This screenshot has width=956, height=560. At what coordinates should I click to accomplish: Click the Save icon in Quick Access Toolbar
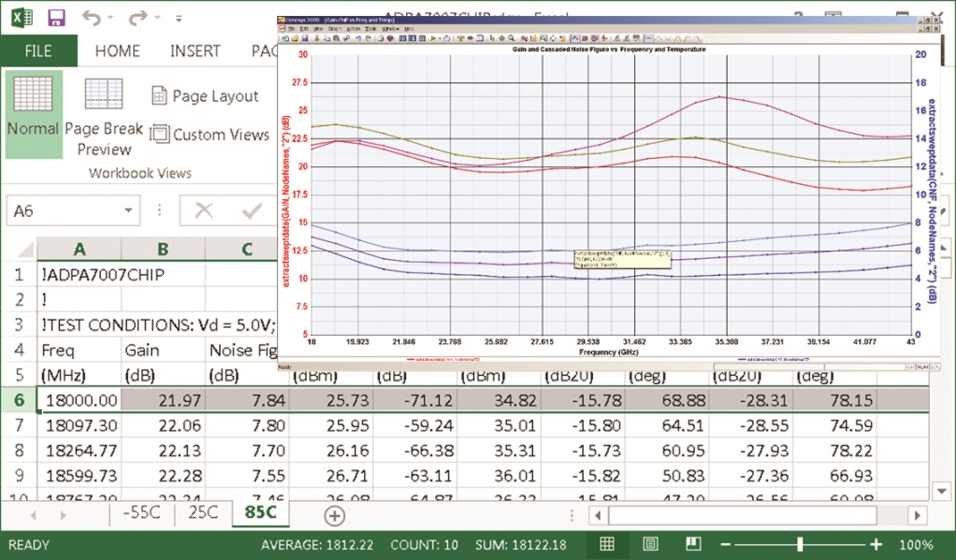click(x=56, y=17)
